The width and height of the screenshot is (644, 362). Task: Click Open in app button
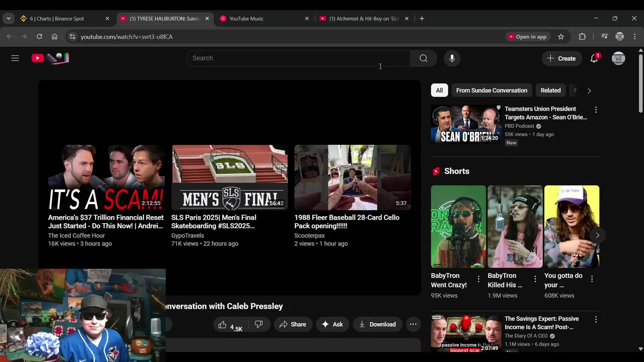pyautogui.click(x=527, y=37)
